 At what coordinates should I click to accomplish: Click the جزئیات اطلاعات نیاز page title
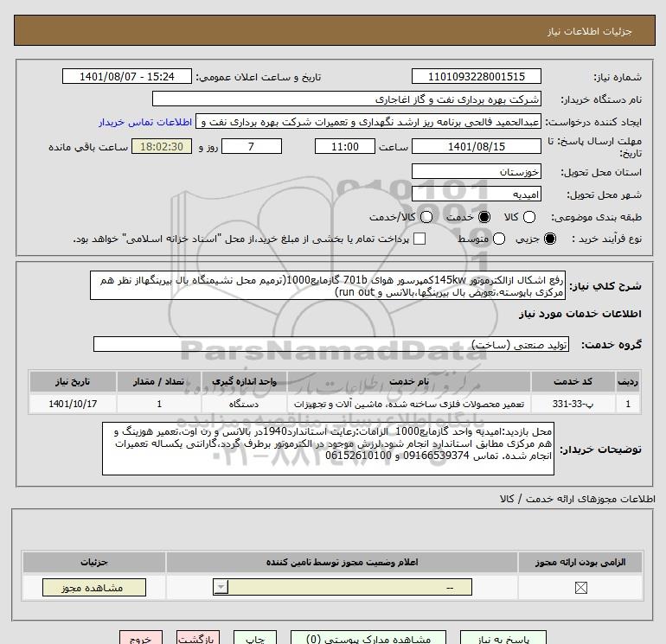coord(590,31)
